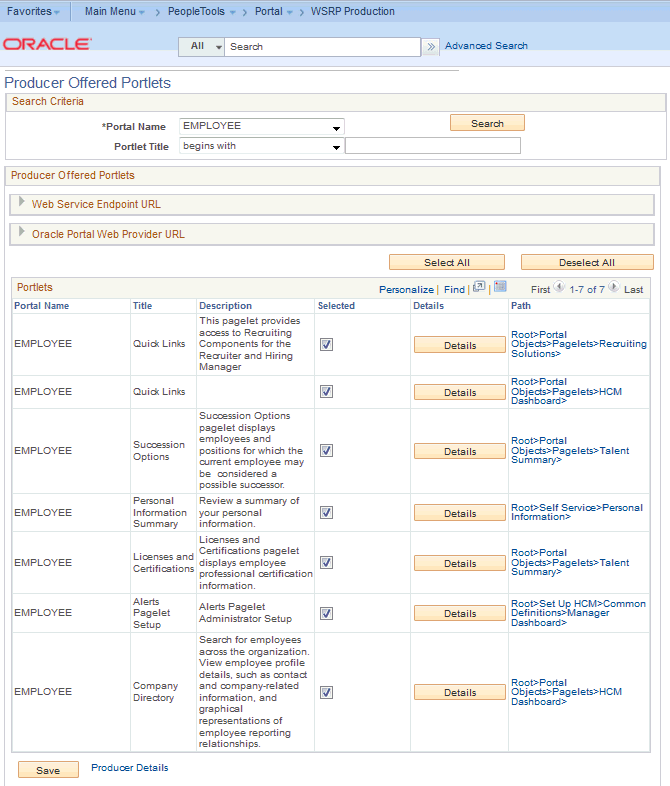
Task: Expand Web Service Endpoint URL section
Action: 22,202
